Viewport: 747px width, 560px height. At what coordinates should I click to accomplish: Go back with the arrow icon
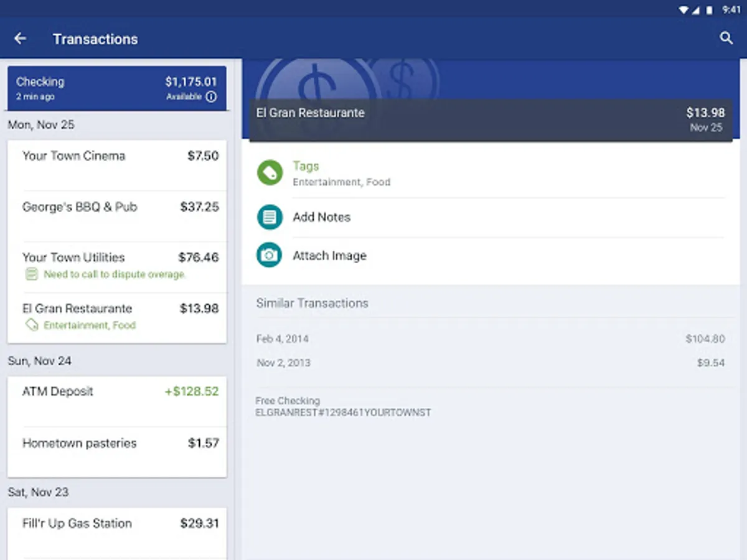tap(21, 39)
